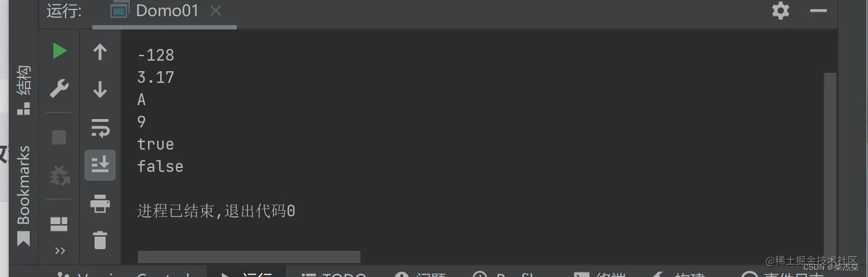
Task: Clear console output with the trash icon
Action: click(100, 240)
